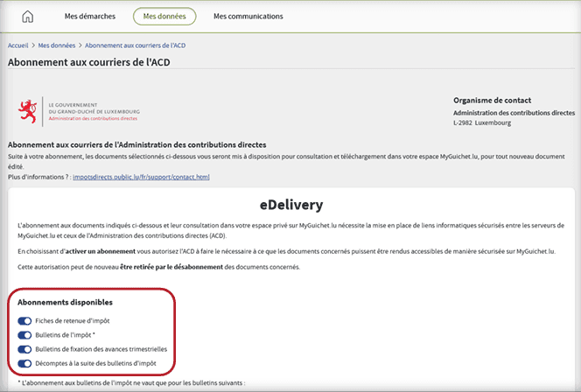Disable the Bulletins de l'impôt subscription switch
Screen dimensions: 581x392
(x=24, y=335)
